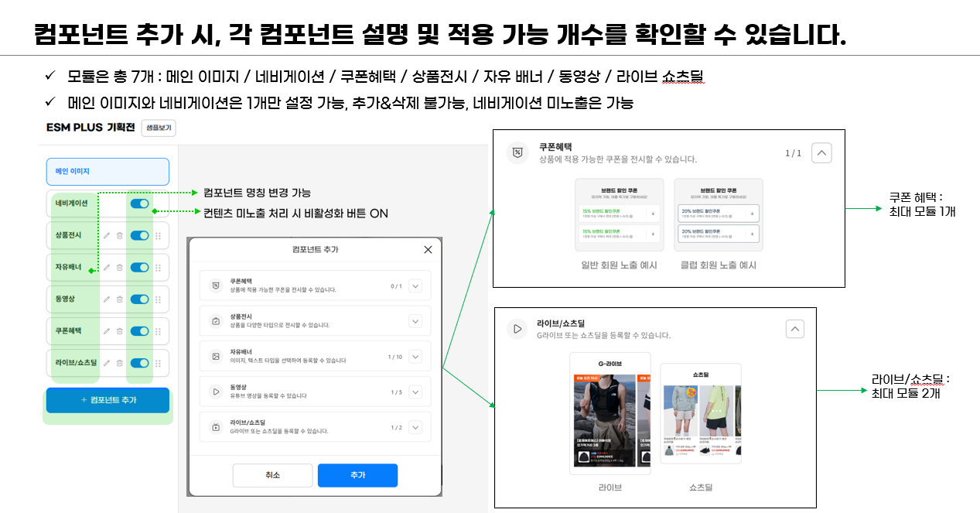Click the pencil edit icon for 상품전시

[107, 235]
